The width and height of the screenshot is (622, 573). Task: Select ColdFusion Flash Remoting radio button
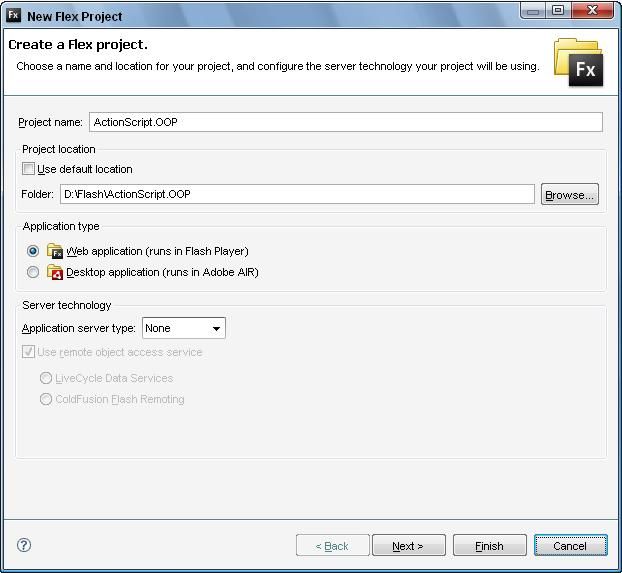pyautogui.click(x=46, y=399)
